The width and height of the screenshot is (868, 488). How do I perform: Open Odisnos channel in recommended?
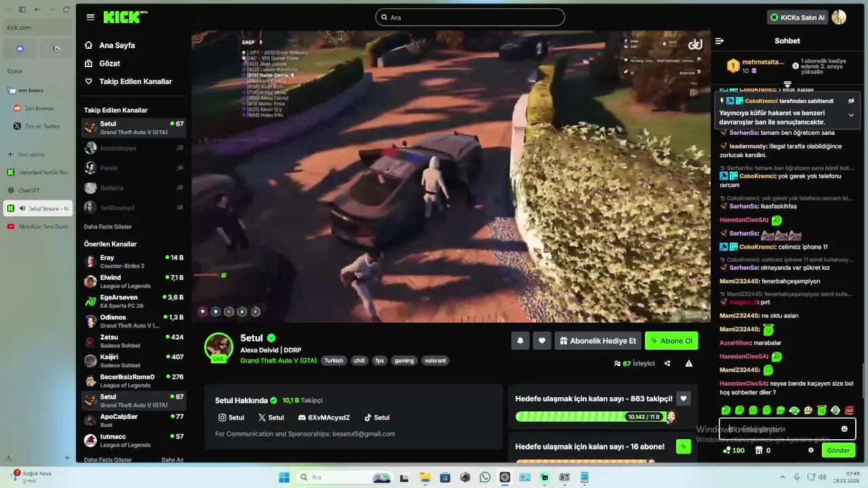pyautogui.click(x=134, y=321)
